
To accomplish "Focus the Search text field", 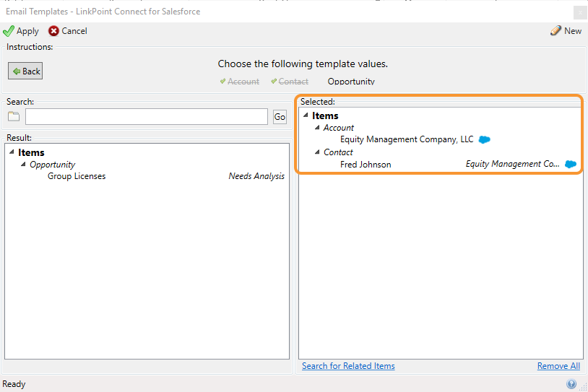I will click(x=146, y=116).
